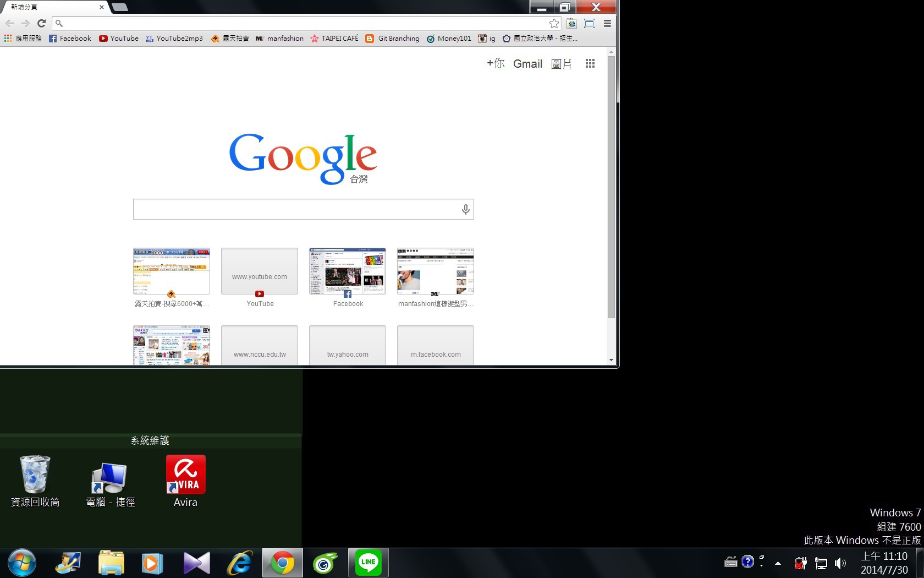Select the 資源回收筒 desktop icon
Viewport: 924px width, 578px height.
click(35, 481)
